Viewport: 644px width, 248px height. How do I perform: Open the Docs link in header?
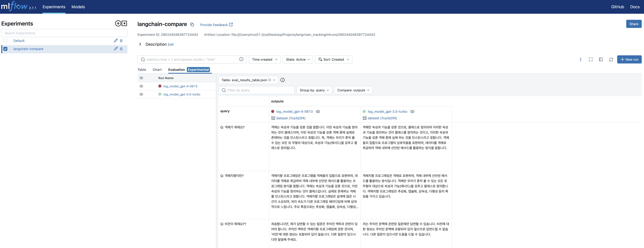tap(634, 7)
